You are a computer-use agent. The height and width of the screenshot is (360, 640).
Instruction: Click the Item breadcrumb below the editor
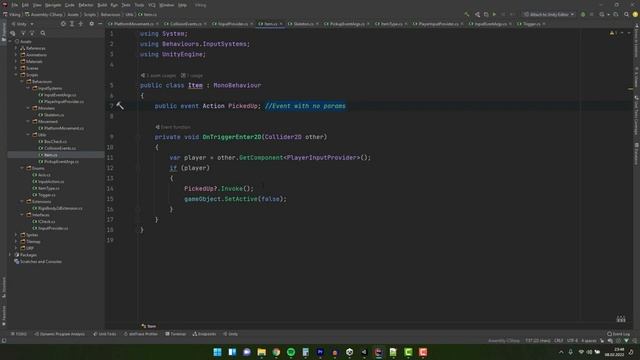pyautogui.click(x=149, y=326)
